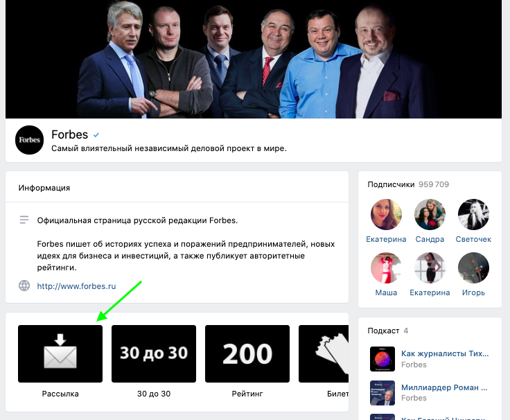The image size is (510, 420).
Task: Open the 200 Рейтинг tile
Action: (x=247, y=353)
